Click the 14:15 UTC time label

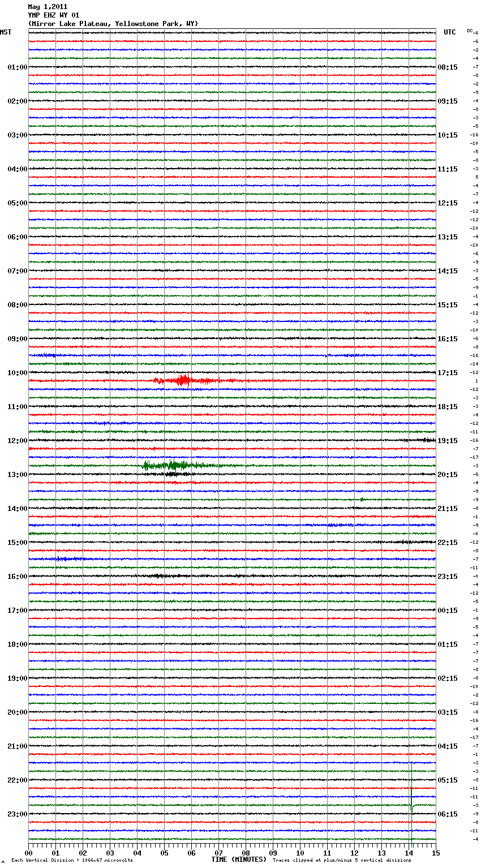(x=448, y=271)
